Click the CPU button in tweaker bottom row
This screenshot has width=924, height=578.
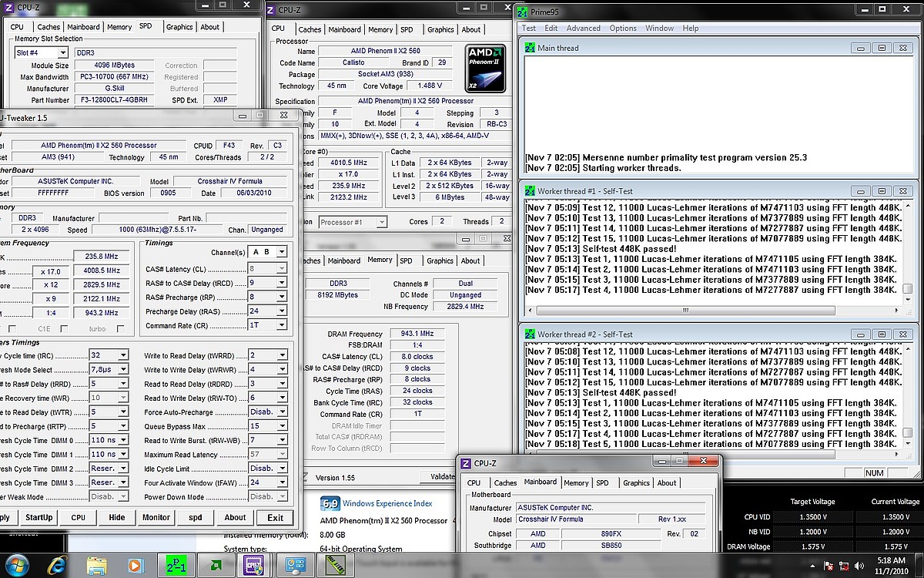point(78,517)
